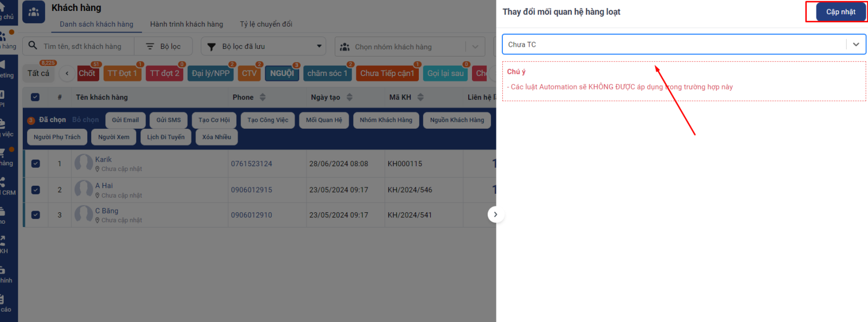This screenshot has width=868, height=322.
Task: Sort by Ngày tạo column arrows
Action: 349,97
